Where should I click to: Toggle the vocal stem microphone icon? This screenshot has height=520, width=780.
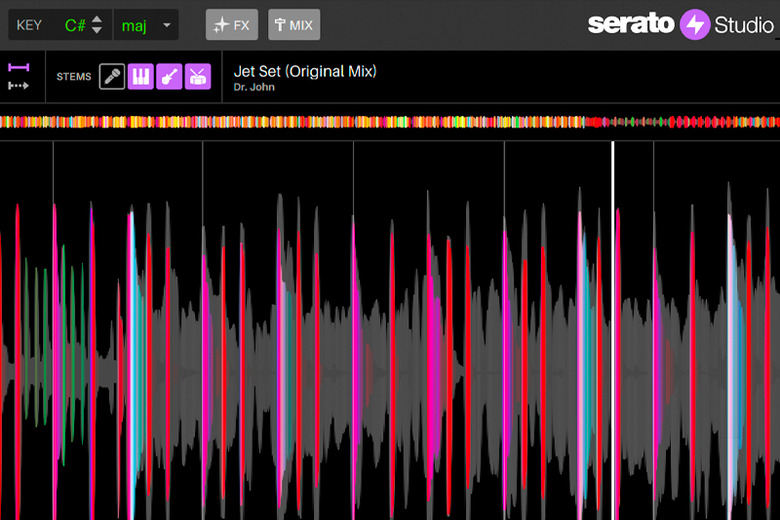112,76
